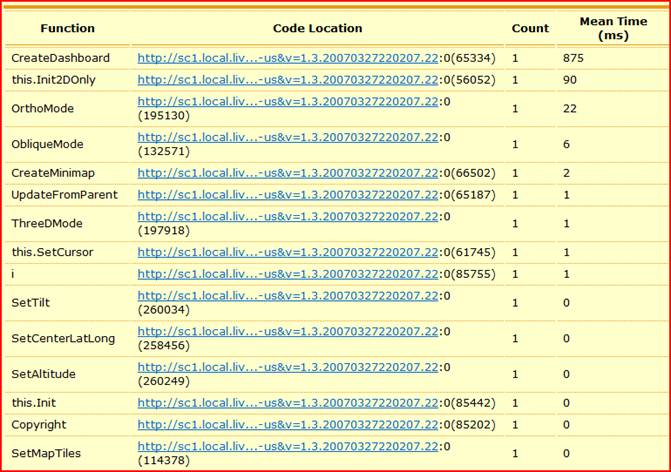Follow the SetAltitude code location link

(287, 367)
